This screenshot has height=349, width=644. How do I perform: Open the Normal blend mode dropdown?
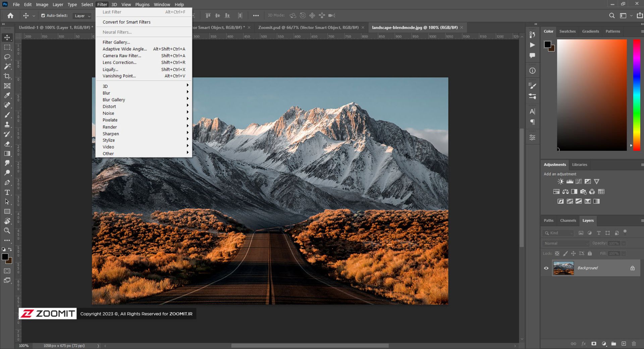566,243
